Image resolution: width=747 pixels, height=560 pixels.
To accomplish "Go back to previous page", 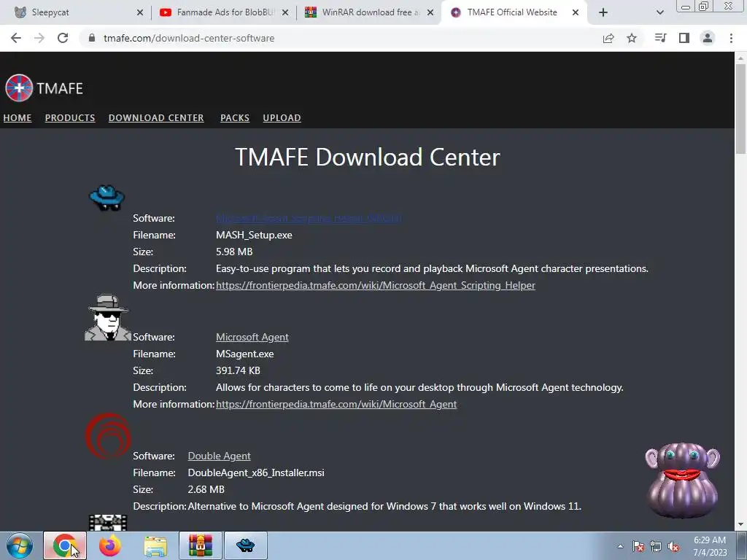I will click(16, 38).
